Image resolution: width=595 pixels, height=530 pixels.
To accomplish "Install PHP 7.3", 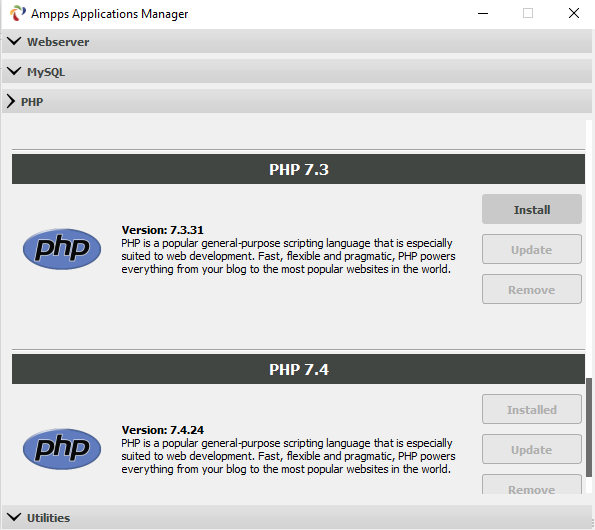I will tap(532, 209).
